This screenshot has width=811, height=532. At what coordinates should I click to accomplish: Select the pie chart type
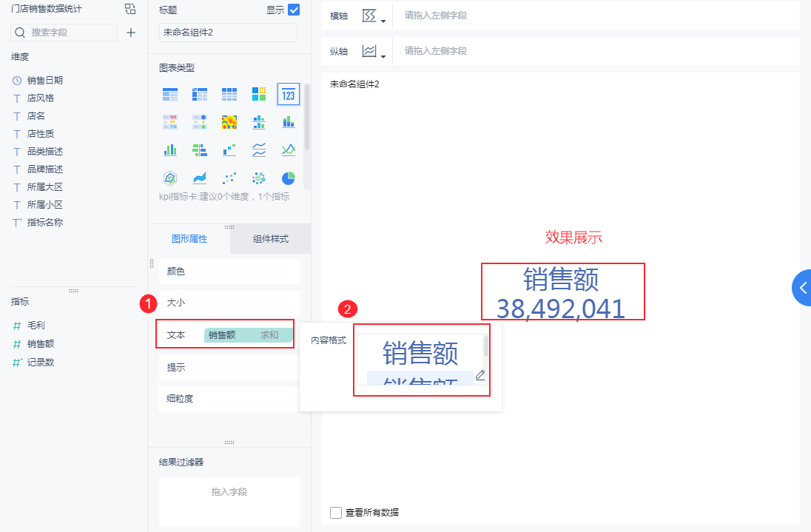(289, 178)
